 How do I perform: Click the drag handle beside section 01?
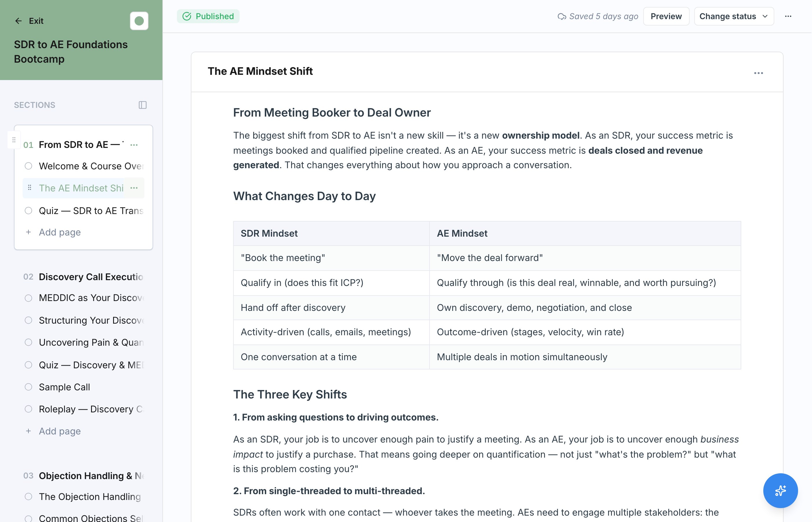coord(14,140)
